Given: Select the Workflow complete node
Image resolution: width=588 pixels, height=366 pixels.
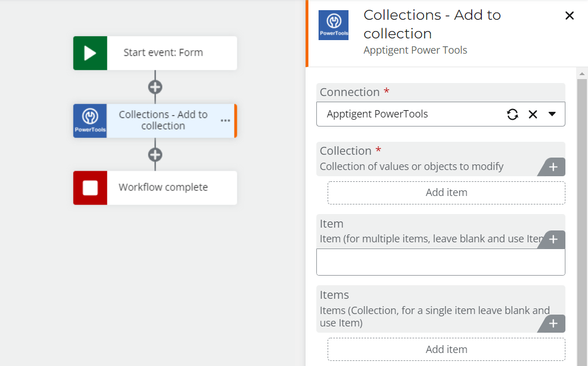Looking at the screenshot, I should pyautogui.click(x=155, y=188).
